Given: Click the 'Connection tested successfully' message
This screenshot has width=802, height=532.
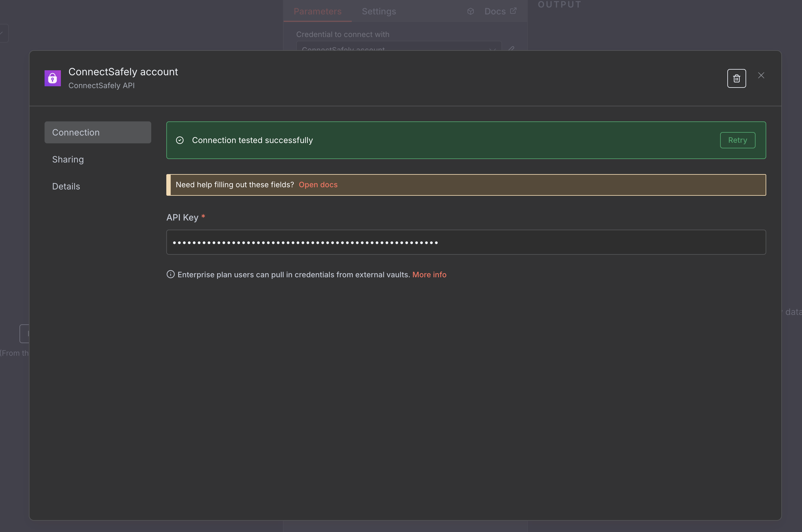Looking at the screenshot, I should (x=252, y=140).
